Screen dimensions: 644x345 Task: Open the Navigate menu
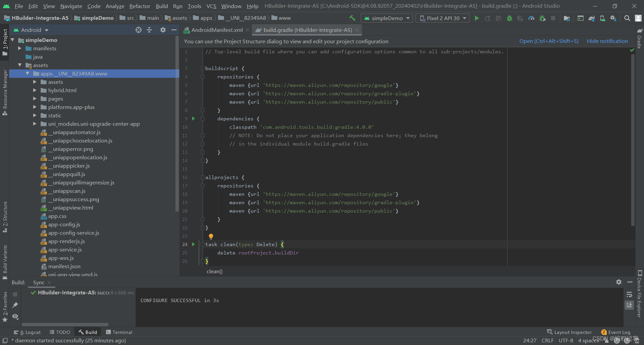(x=71, y=6)
